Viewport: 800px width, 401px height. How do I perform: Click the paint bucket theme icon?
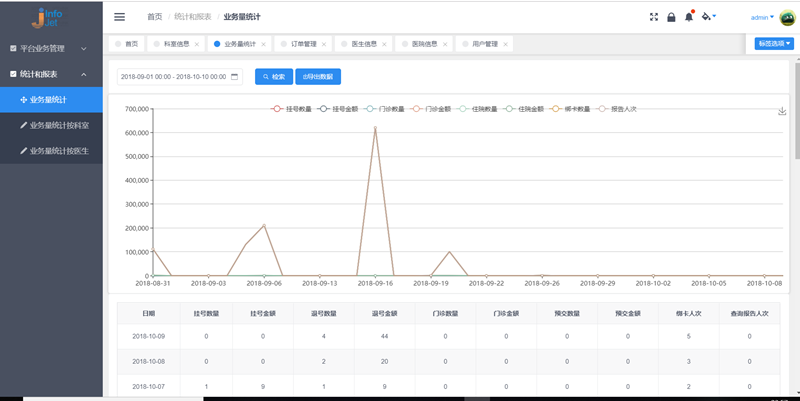pyautogui.click(x=708, y=17)
